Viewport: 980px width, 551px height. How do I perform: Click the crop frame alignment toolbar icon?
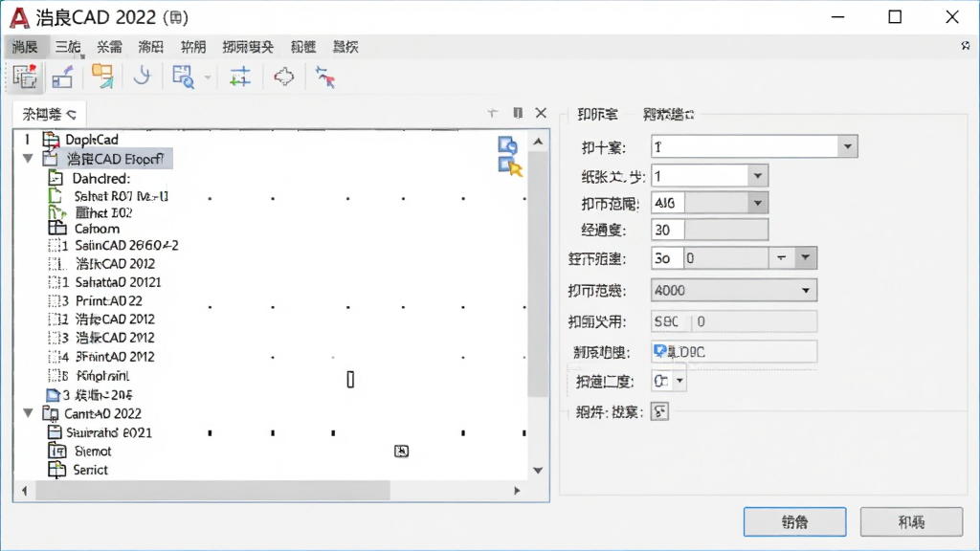pyautogui.click(x=240, y=77)
